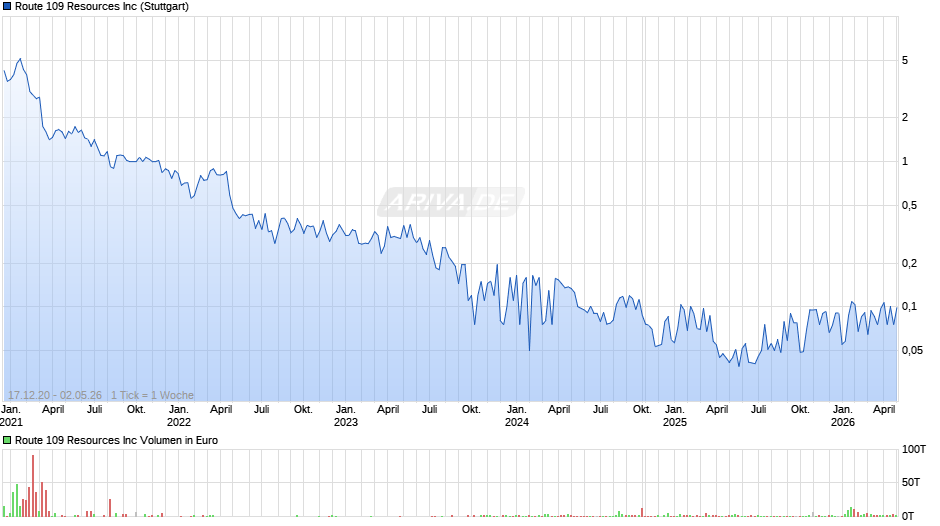Click the green volume legend square
The height and width of the screenshot is (526, 940).
7,440
